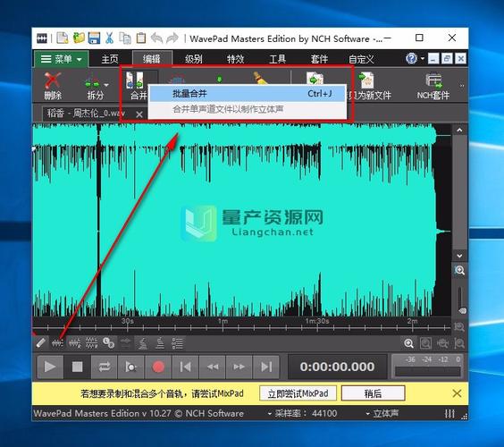The image size is (504, 447).
Task: Switch to the 主页 tab
Action: click(x=110, y=59)
